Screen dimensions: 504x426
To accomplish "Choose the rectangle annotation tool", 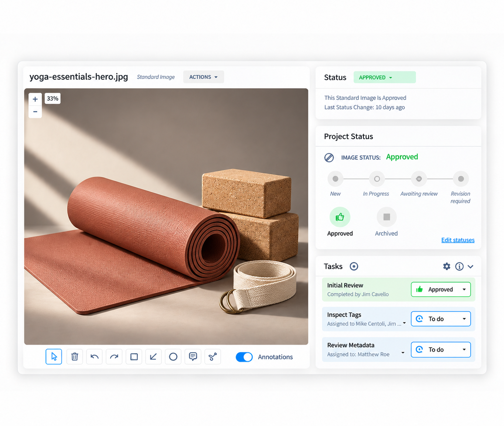I will coord(134,357).
